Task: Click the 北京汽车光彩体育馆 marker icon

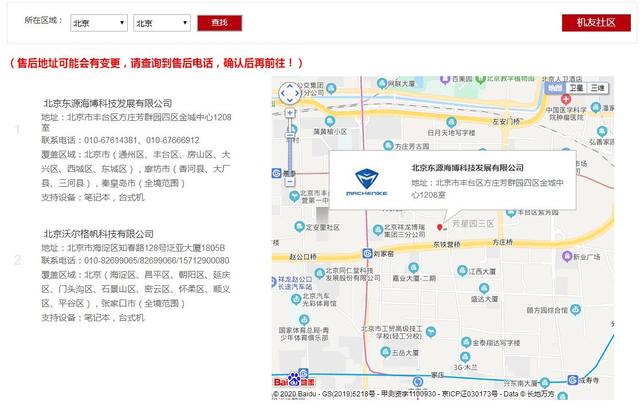Action: click(296, 299)
